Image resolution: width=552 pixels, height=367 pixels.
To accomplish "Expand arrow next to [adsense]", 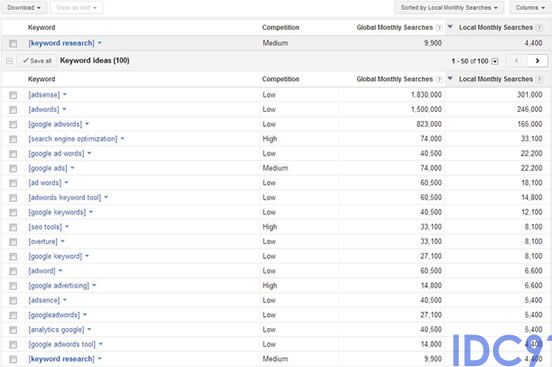I will click(x=65, y=94).
